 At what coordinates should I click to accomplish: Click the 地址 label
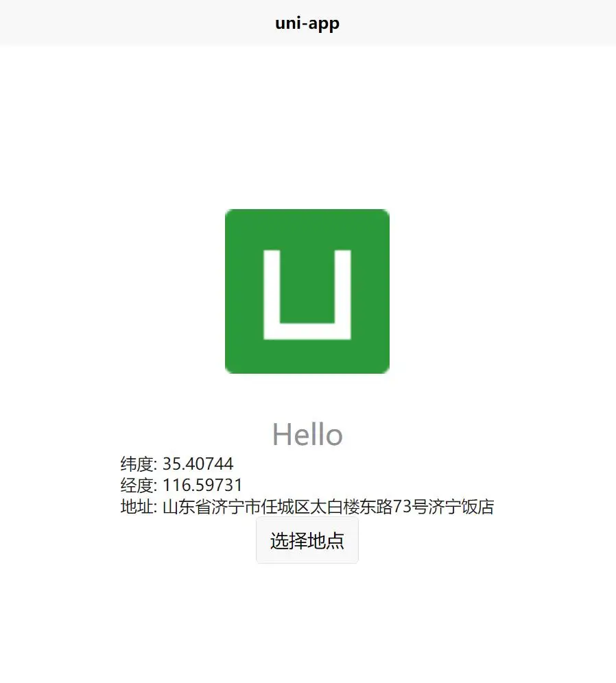[137, 507]
